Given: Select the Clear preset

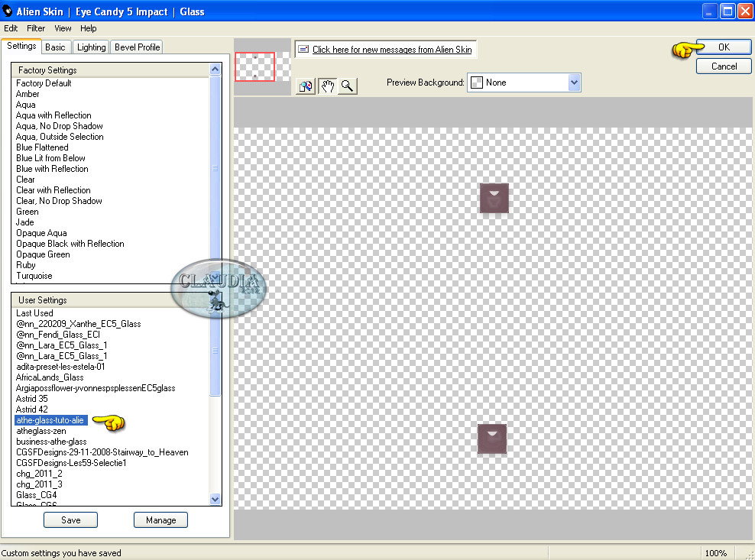Looking at the screenshot, I should click(25, 180).
